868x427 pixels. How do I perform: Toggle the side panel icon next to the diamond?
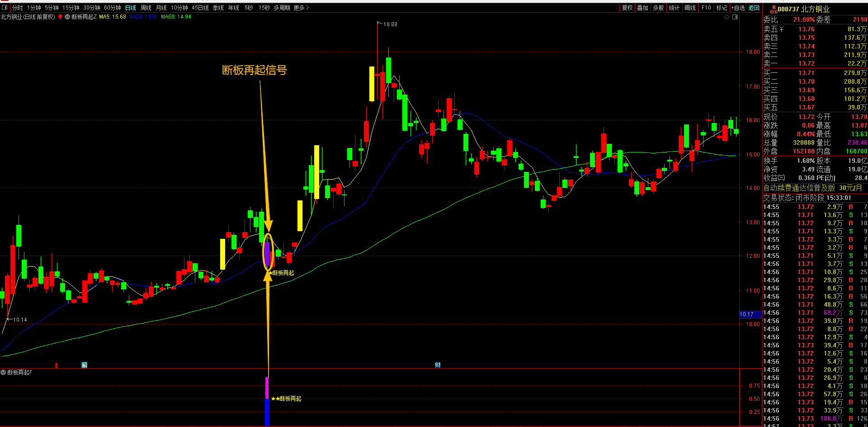click(x=735, y=17)
